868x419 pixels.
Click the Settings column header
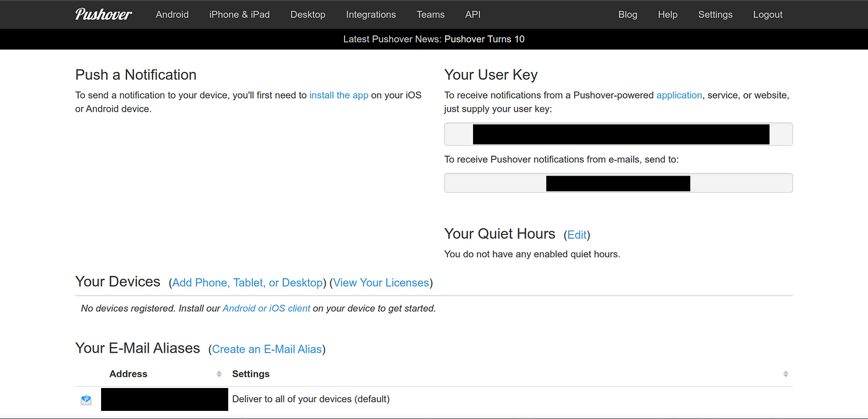(x=251, y=374)
